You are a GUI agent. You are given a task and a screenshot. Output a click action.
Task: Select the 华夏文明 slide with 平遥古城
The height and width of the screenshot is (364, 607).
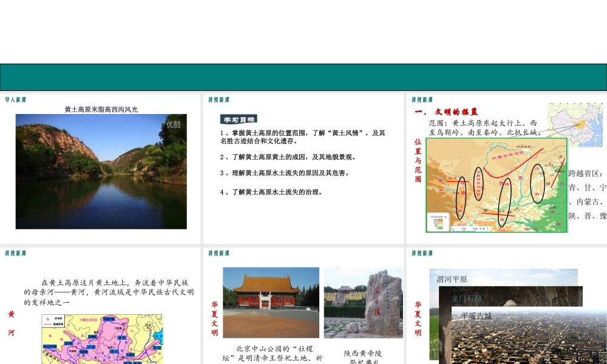507,306
